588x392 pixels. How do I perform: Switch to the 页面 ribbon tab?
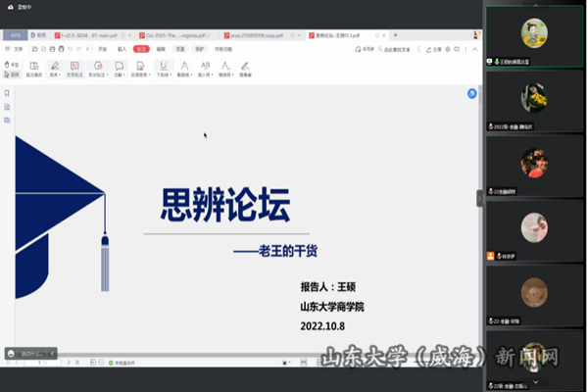coord(180,49)
